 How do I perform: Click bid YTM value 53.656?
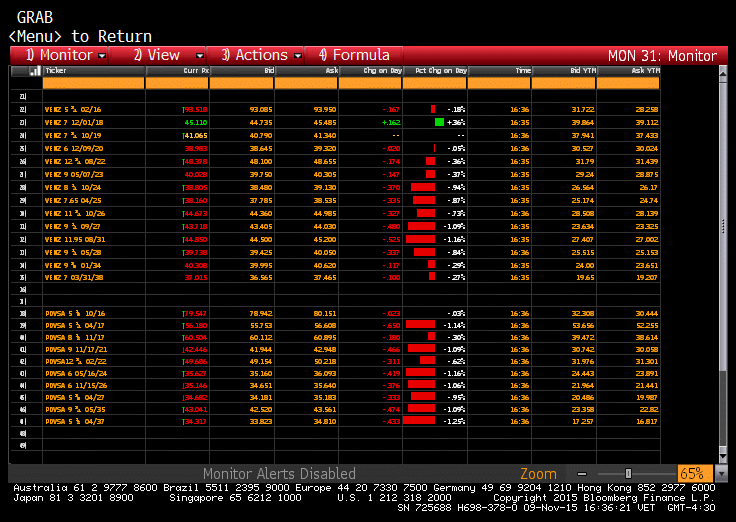pyautogui.click(x=583, y=325)
